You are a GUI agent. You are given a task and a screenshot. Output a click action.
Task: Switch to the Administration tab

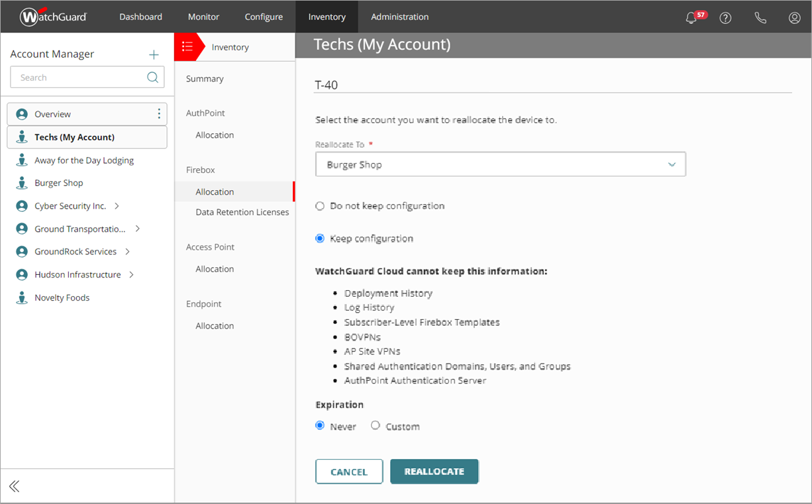[399, 17]
